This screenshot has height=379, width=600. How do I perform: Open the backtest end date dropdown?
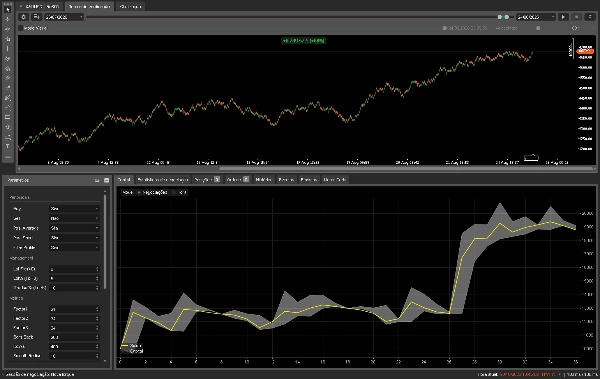pos(535,17)
